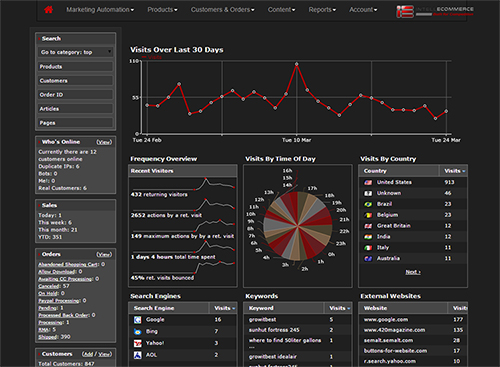Click the 432 returning visitors sparkline

[183, 184]
